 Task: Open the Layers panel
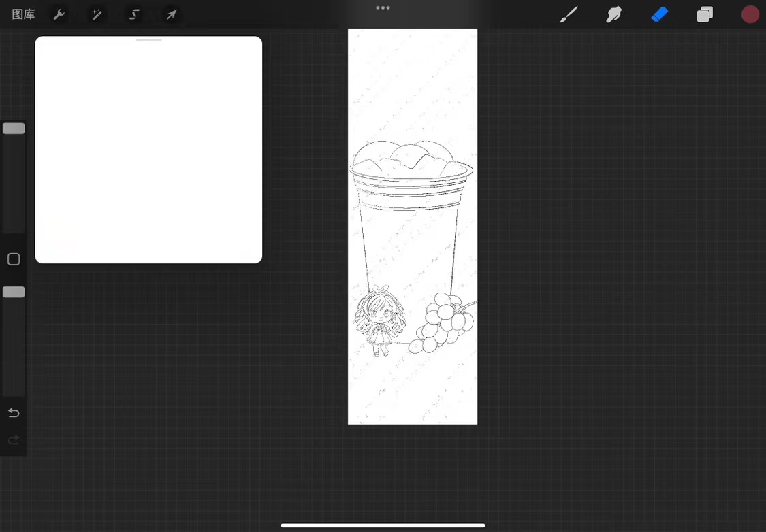click(705, 15)
